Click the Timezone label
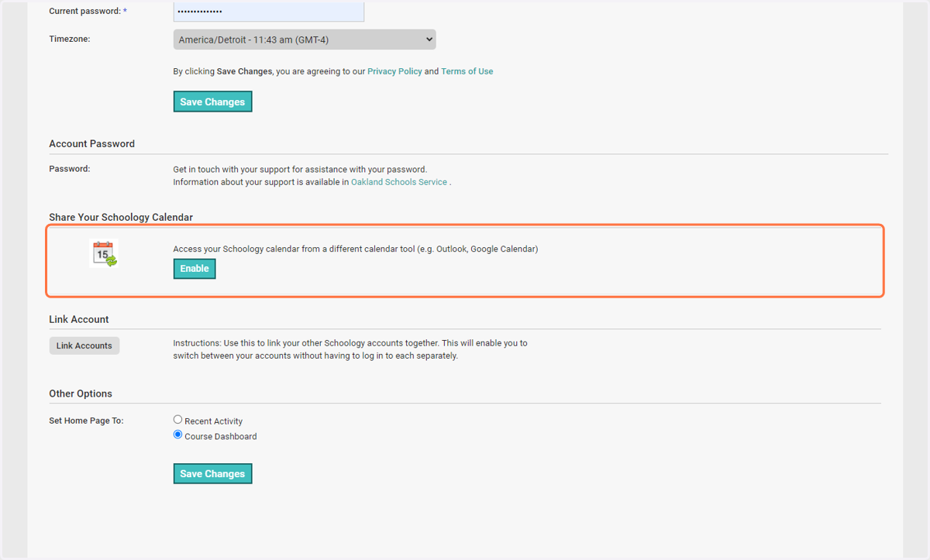Image resolution: width=930 pixels, height=560 pixels. point(70,38)
